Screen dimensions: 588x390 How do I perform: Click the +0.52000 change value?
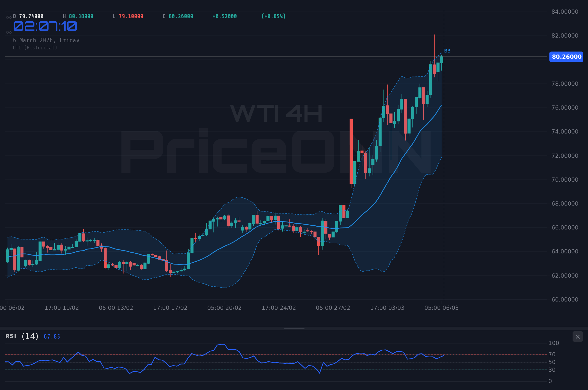(x=225, y=16)
